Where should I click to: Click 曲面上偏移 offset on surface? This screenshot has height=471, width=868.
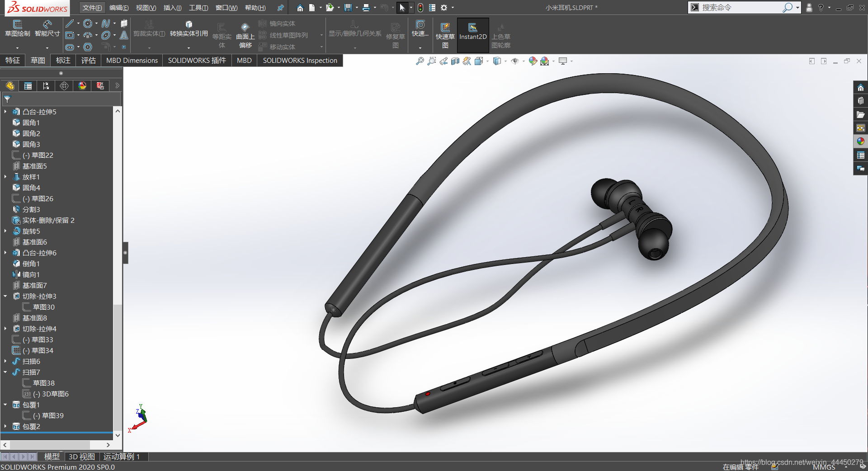tap(245, 34)
